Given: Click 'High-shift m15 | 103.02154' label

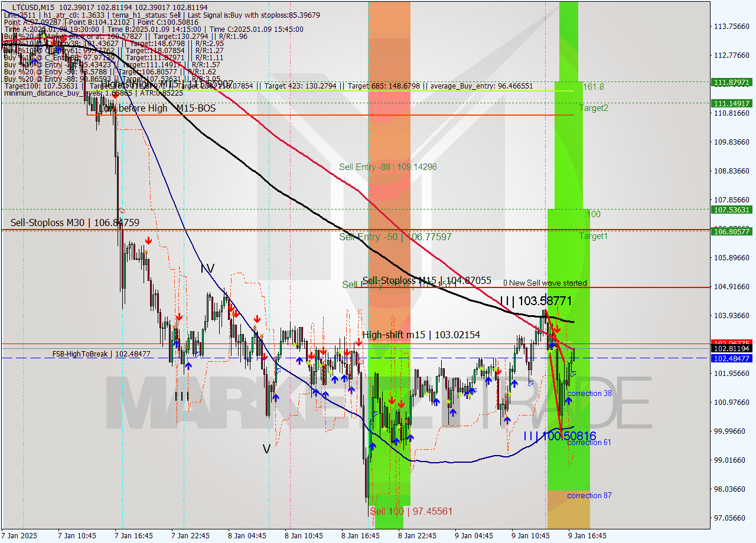Looking at the screenshot, I should tap(421, 335).
